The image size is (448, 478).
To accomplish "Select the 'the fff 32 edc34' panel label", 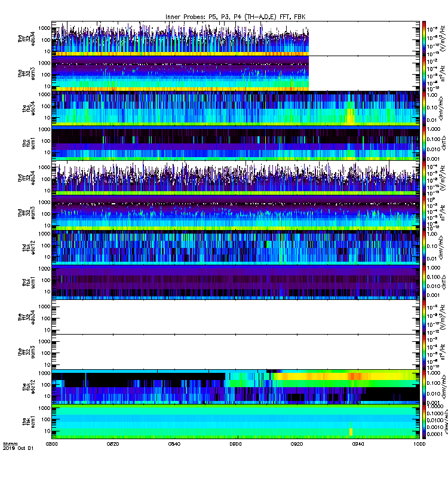I will click(x=26, y=317).
